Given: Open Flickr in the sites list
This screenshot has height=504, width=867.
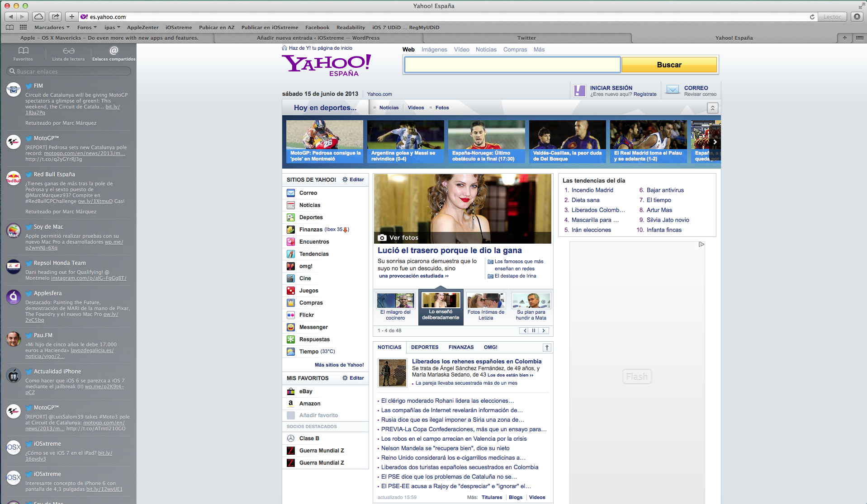Looking at the screenshot, I should coord(307,315).
